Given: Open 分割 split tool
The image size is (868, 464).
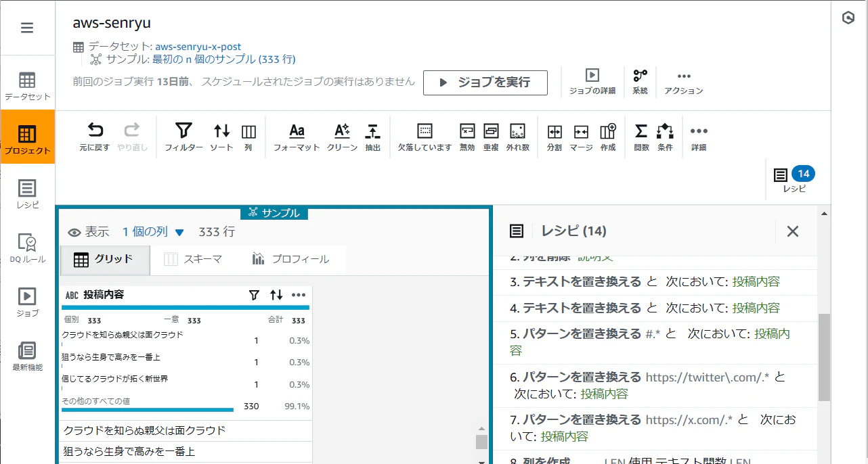Looking at the screenshot, I should (555, 137).
